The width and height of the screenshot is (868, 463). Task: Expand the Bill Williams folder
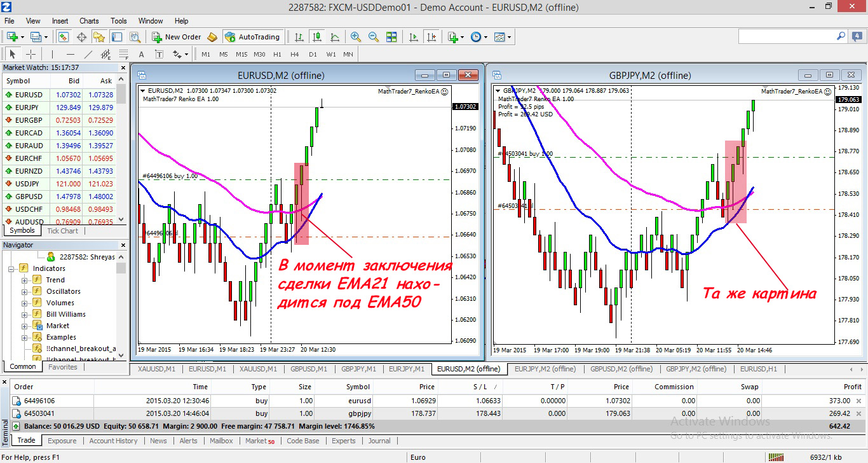point(25,314)
